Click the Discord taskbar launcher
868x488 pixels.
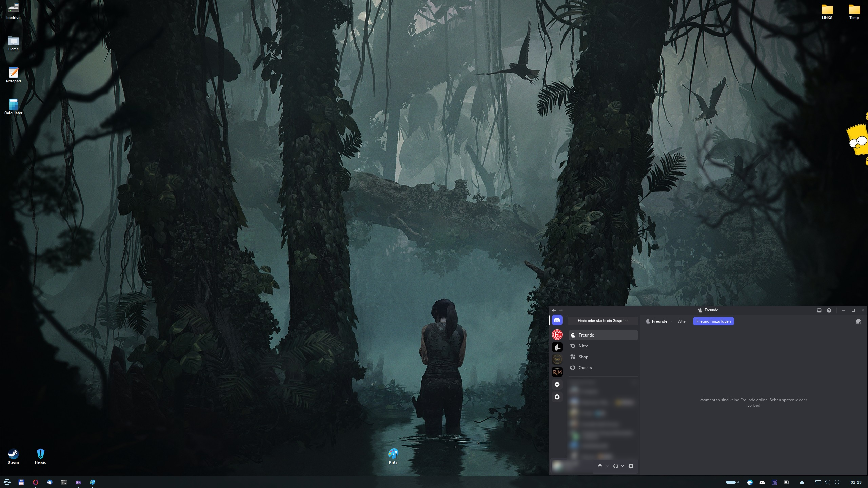[78, 482]
